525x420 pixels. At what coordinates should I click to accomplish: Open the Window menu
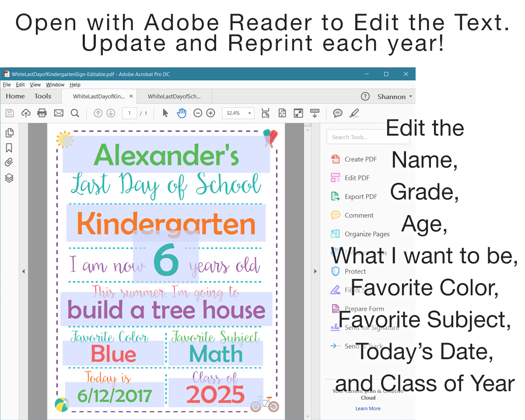(55, 85)
